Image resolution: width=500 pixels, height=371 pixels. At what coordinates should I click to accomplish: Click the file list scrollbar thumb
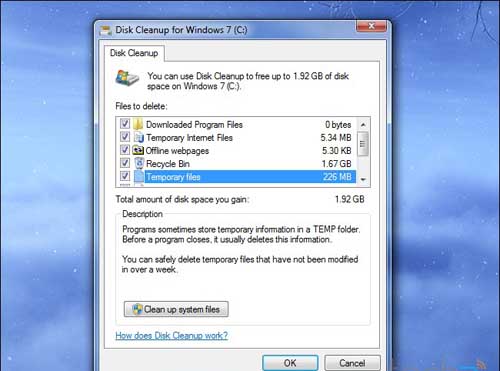[x=363, y=144]
